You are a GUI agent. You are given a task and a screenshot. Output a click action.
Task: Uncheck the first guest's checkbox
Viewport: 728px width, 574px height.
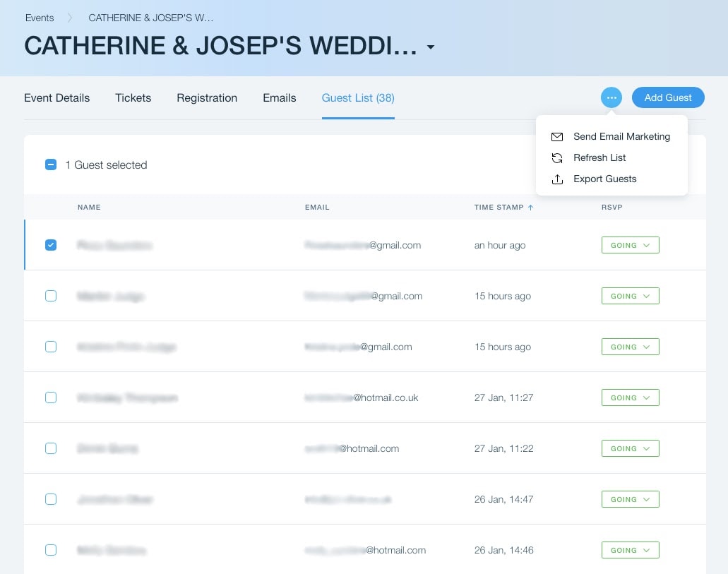pos(51,245)
